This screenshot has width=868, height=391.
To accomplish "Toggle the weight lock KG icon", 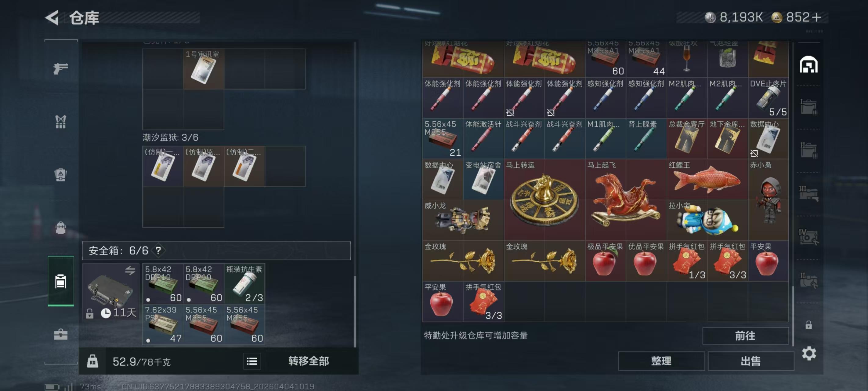I will [92, 361].
